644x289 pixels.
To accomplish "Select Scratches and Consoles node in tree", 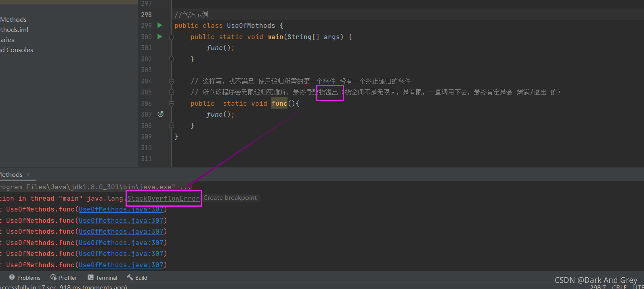I will coord(17,50).
